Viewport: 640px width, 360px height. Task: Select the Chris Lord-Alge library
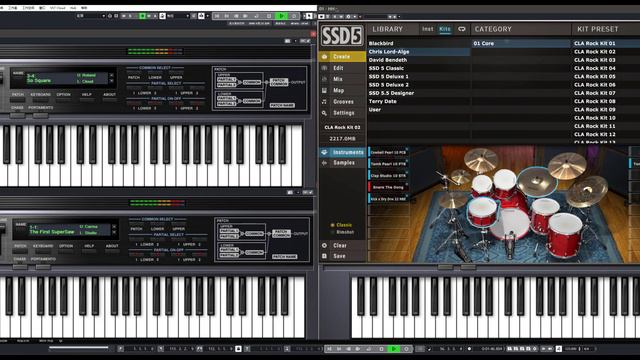419,52
